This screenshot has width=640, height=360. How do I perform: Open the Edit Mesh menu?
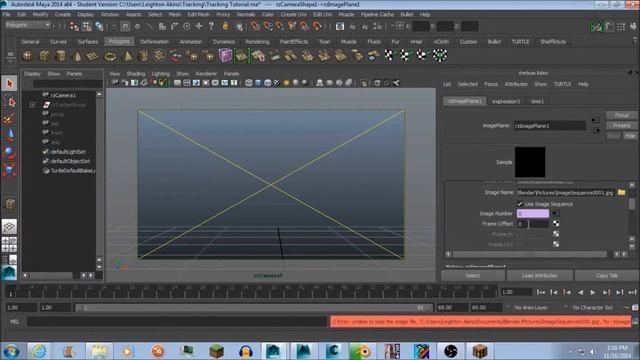[x=199, y=14]
